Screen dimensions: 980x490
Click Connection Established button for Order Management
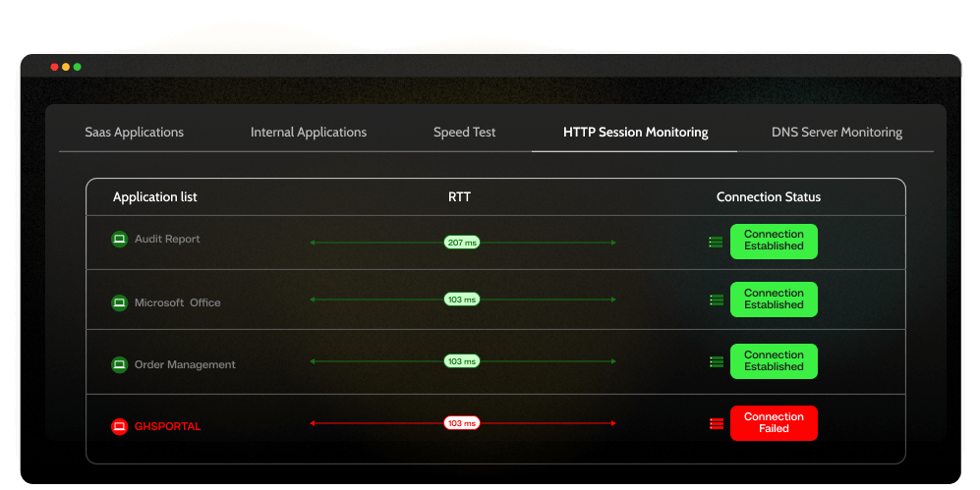point(774,361)
